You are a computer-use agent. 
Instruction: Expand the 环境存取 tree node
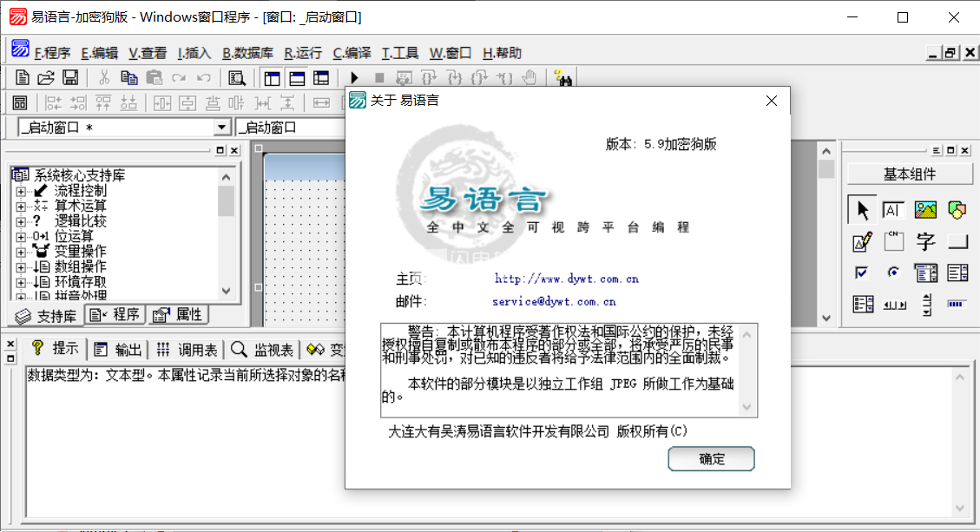click(x=21, y=283)
